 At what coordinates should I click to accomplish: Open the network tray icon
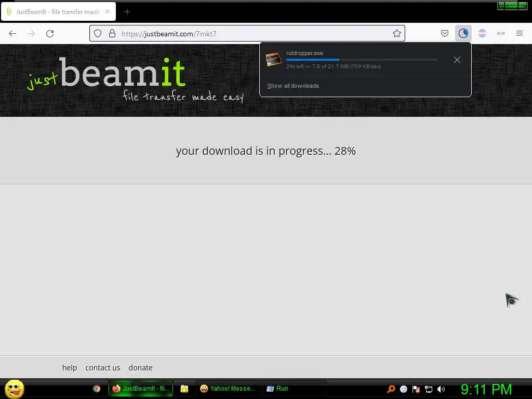pos(429,389)
